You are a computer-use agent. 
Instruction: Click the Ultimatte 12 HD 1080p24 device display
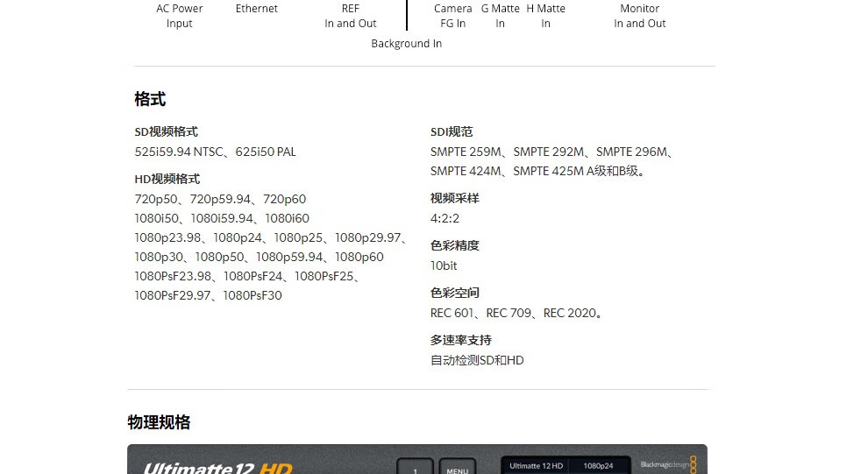(566, 465)
